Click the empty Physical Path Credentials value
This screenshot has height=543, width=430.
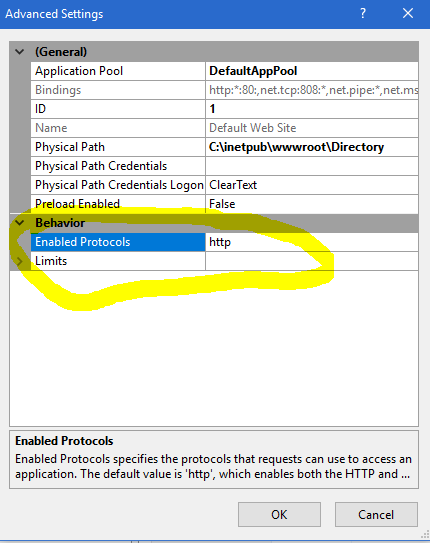coord(312,166)
